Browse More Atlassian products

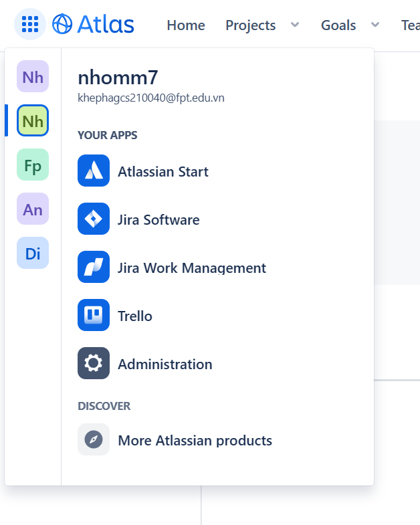point(195,441)
